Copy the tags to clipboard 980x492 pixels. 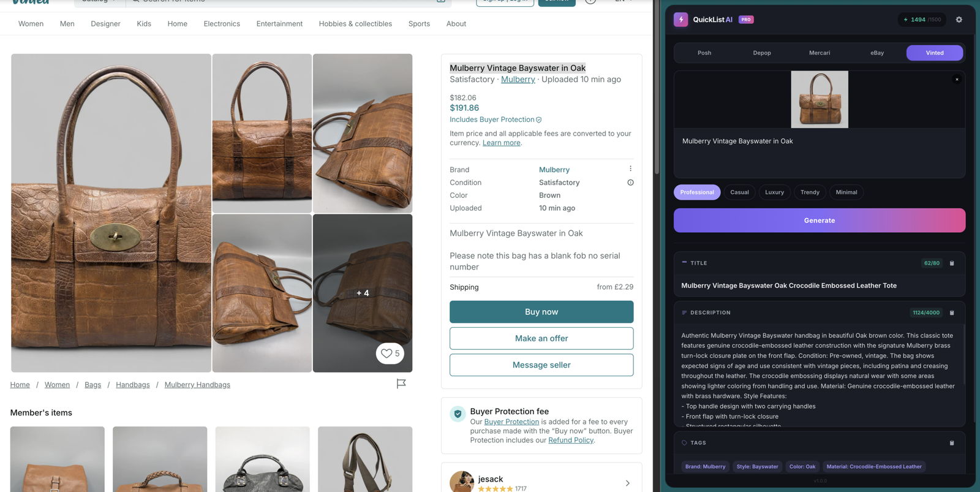pos(952,442)
